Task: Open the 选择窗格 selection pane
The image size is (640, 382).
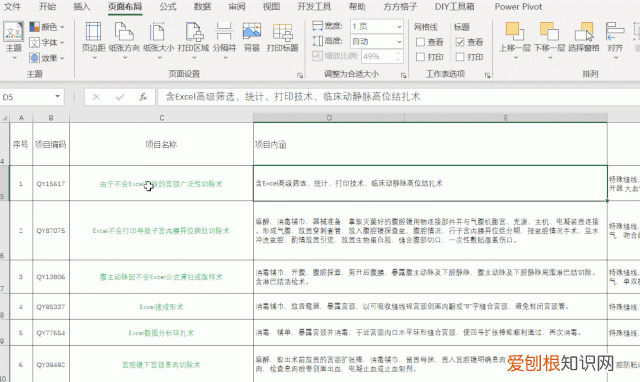Action: pos(584,38)
